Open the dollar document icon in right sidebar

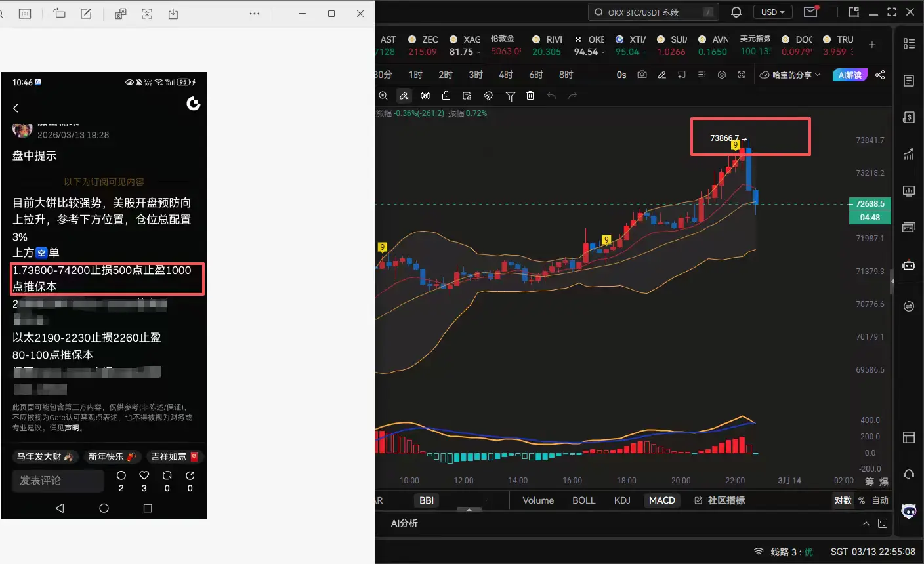pyautogui.click(x=909, y=117)
